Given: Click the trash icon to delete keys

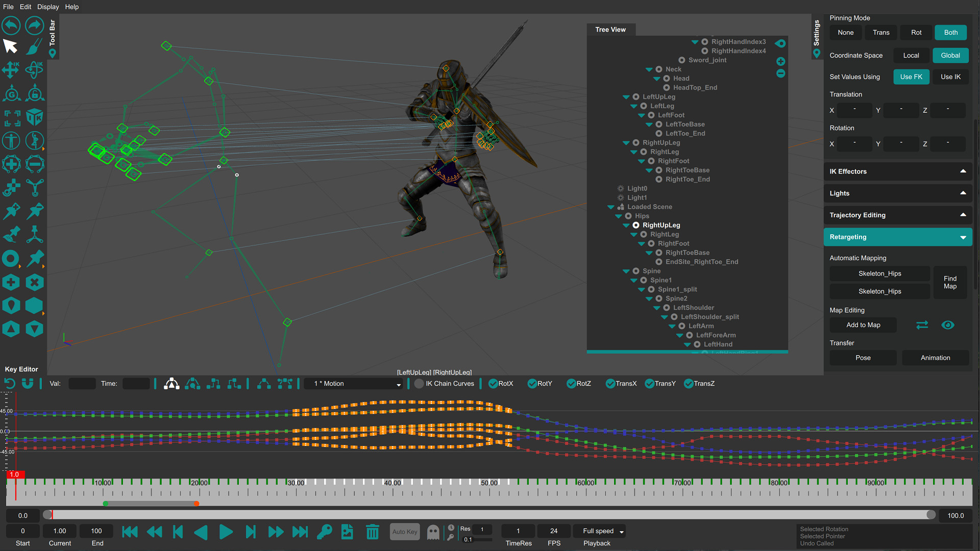Looking at the screenshot, I should click(x=372, y=532).
